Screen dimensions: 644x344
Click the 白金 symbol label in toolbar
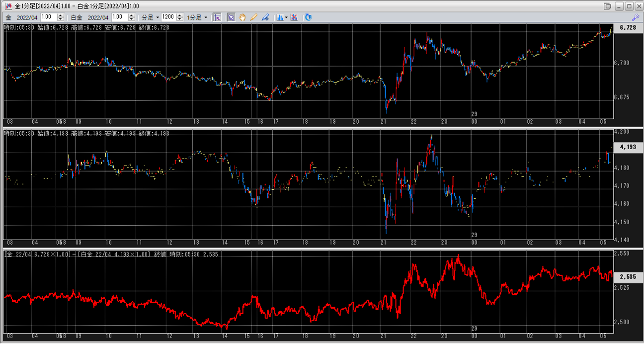point(77,17)
